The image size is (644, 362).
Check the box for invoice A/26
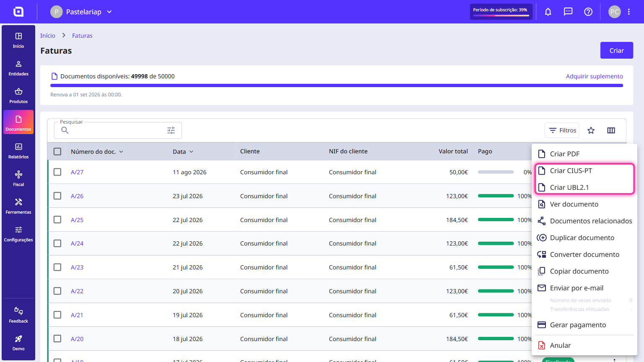[x=57, y=196]
